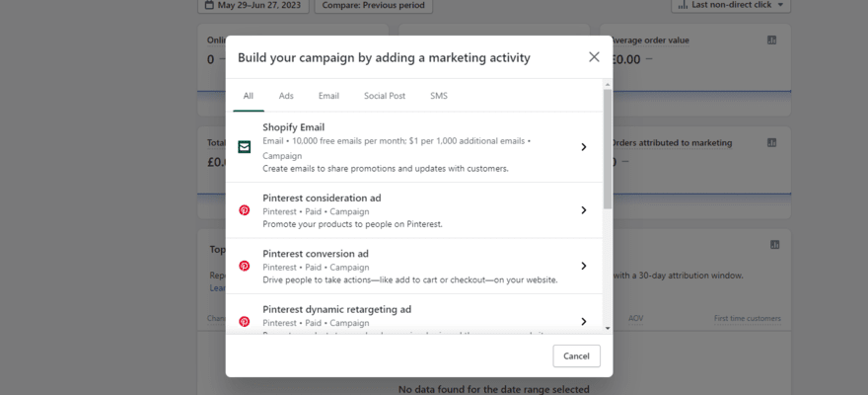Expand Pinterest consideration ad chevron
The image size is (868, 395).
[584, 210]
